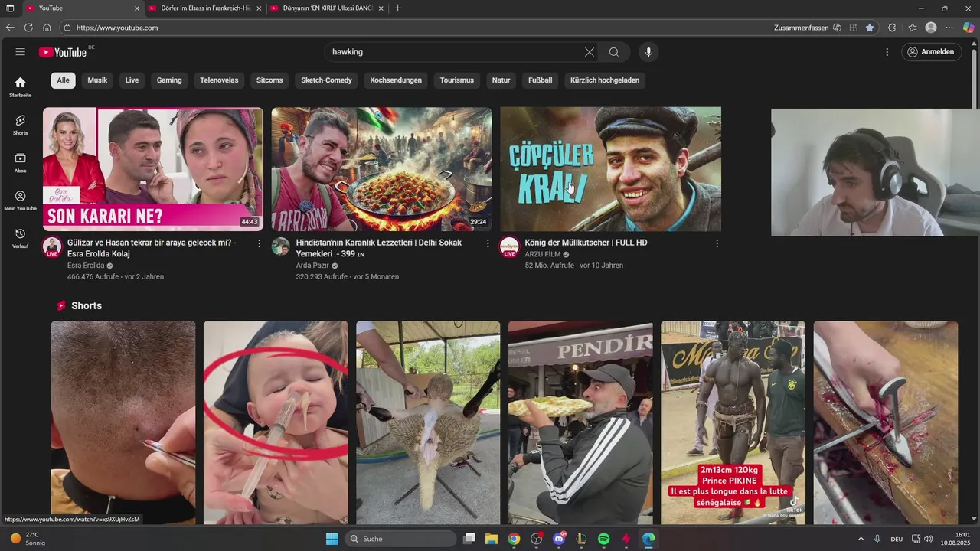Viewport: 980px width, 551px height.
Task: Open options menu for Hindistan'nın Karanlık Lezzetleri video
Action: [x=488, y=243]
